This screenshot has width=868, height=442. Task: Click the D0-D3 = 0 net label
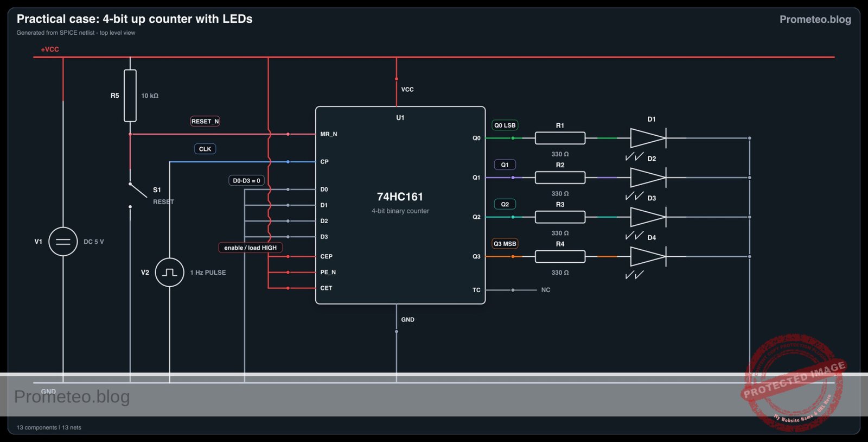246,180
